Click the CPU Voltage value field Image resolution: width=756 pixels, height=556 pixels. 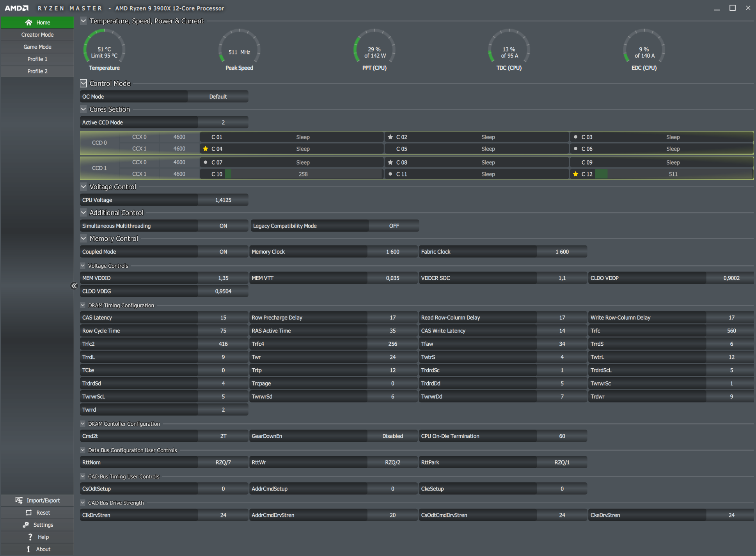coord(223,200)
